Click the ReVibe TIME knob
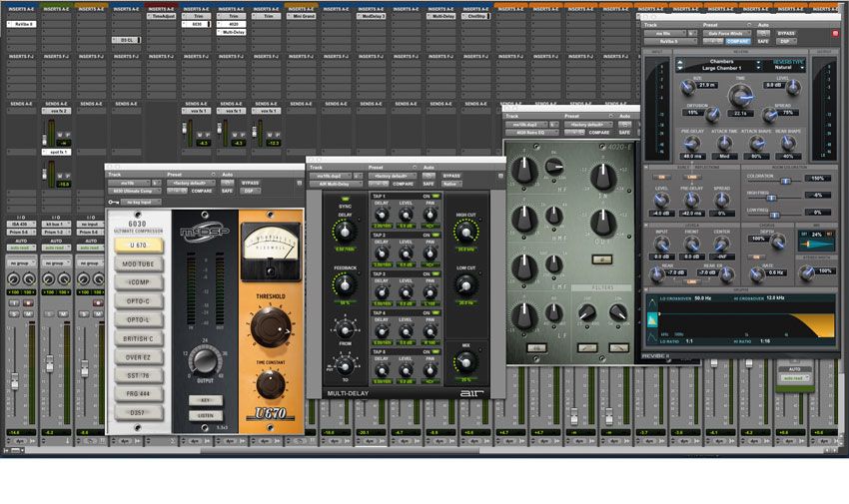Viewport: 849px width, 504px height. click(x=740, y=96)
